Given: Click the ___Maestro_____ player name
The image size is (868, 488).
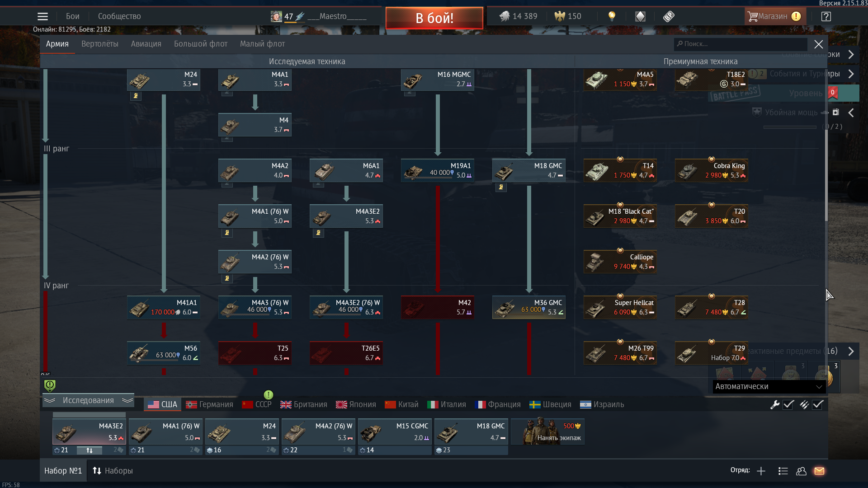Looking at the screenshot, I should [337, 16].
